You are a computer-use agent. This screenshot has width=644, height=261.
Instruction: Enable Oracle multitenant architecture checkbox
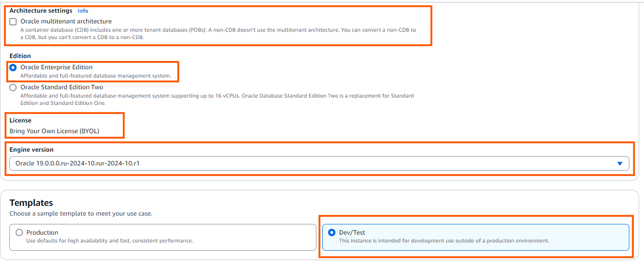(13, 21)
